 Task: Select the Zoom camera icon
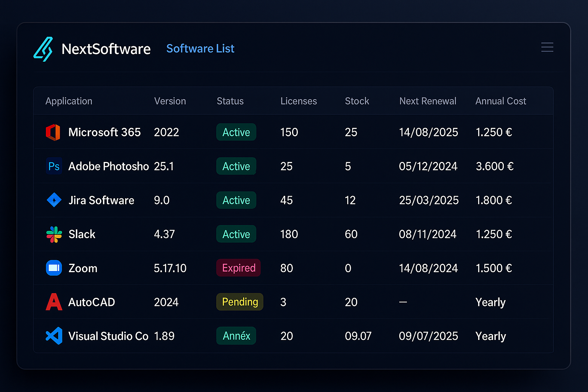click(x=54, y=268)
